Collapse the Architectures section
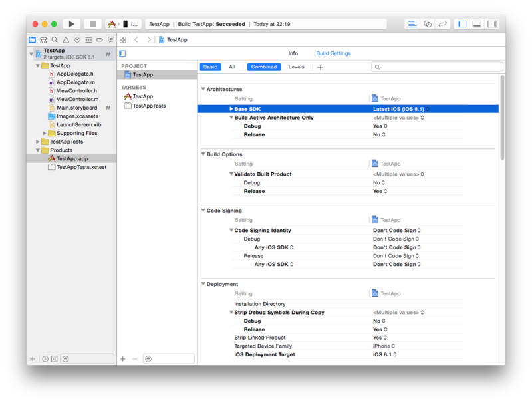Image resolution: width=532 pixels, height=403 pixels. pos(203,89)
